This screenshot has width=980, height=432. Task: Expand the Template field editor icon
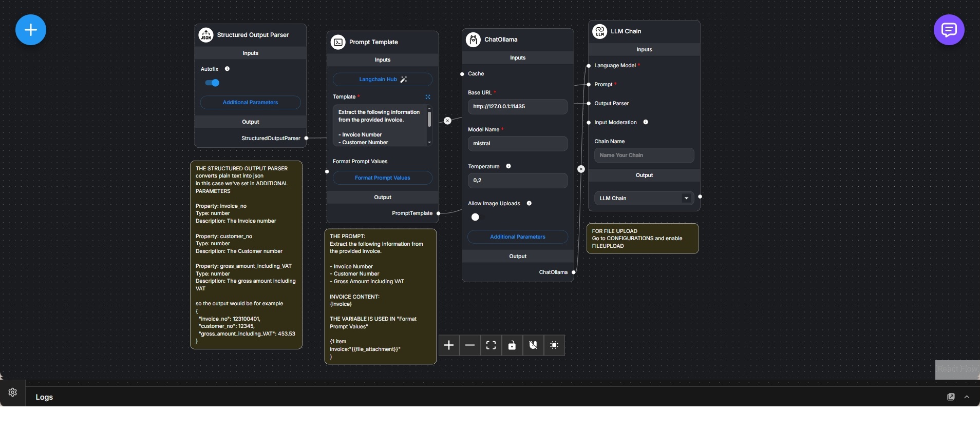pos(428,97)
